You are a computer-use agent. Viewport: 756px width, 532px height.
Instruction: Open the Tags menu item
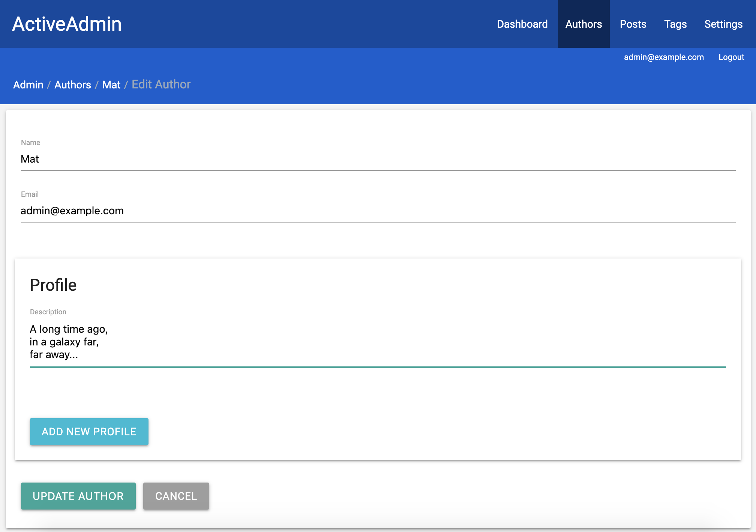[675, 24]
